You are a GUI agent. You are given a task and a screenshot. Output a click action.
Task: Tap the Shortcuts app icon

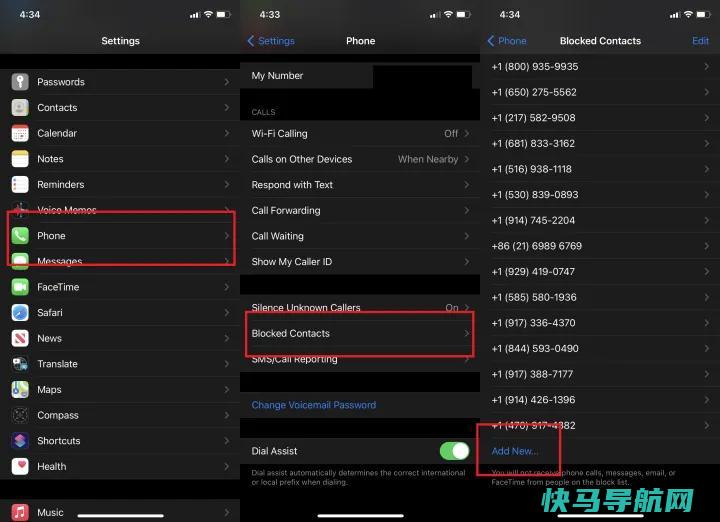click(20, 441)
